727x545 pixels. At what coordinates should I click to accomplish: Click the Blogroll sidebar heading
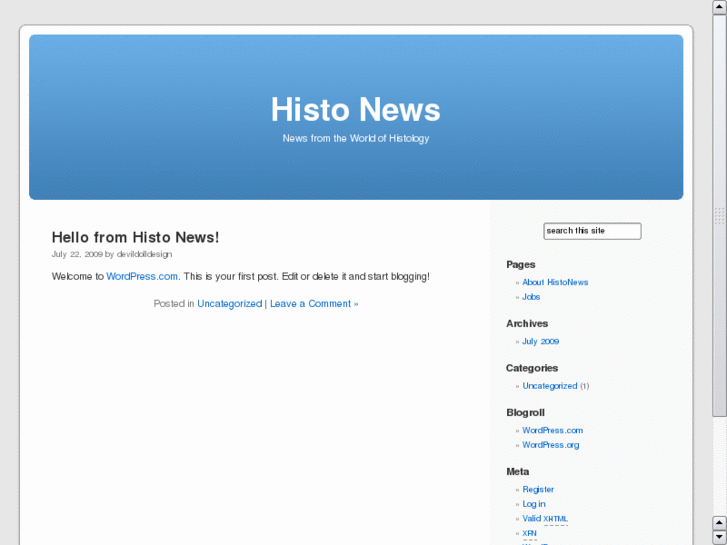525,413
